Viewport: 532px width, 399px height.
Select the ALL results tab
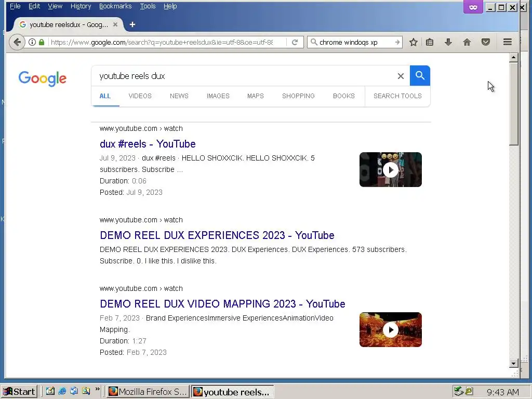(x=105, y=96)
